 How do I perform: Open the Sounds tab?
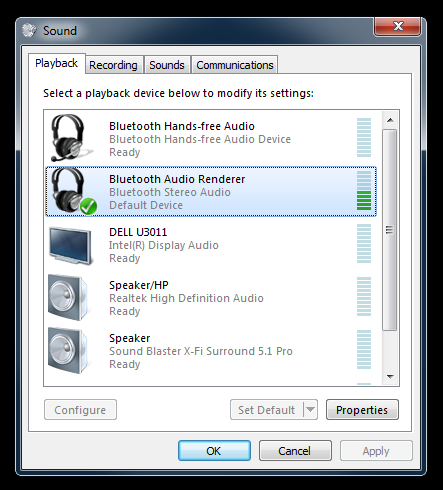tap(167, 65)
